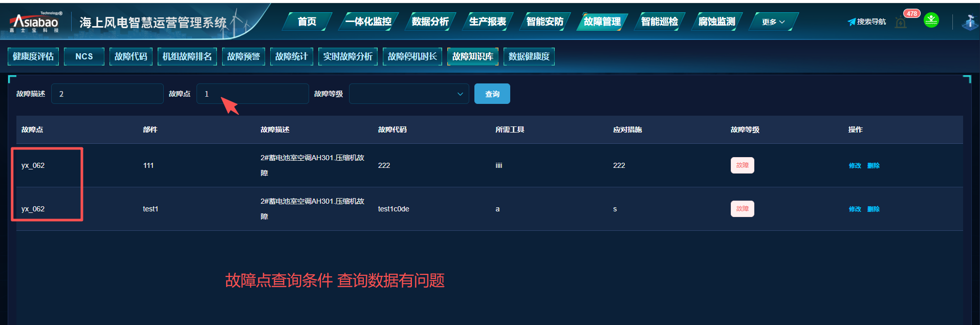980x325 pixels.
Task: Open the 数据分析 top menu
Action: 430,21
